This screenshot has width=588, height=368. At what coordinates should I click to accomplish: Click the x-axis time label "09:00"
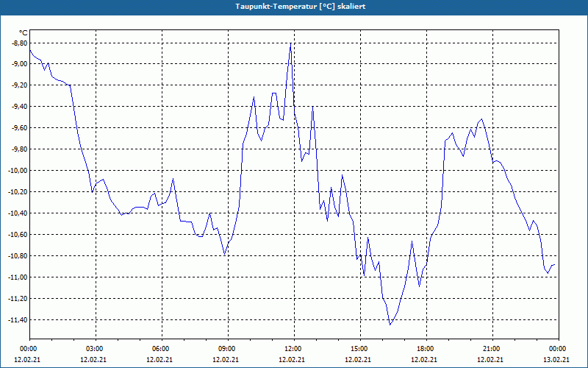(228, 349)
